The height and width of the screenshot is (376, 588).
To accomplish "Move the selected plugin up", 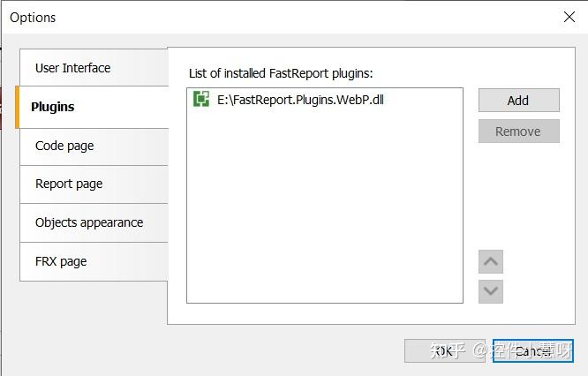I will (491, 261).
